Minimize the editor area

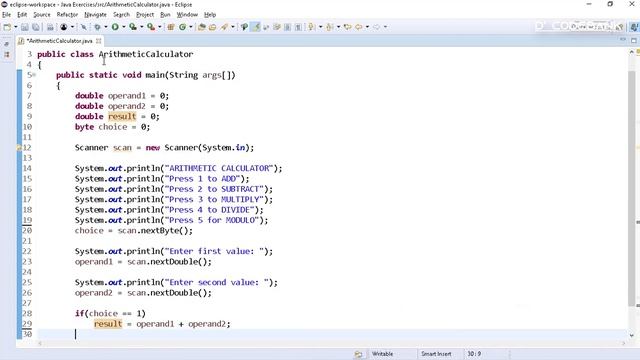tap(623, 40)
